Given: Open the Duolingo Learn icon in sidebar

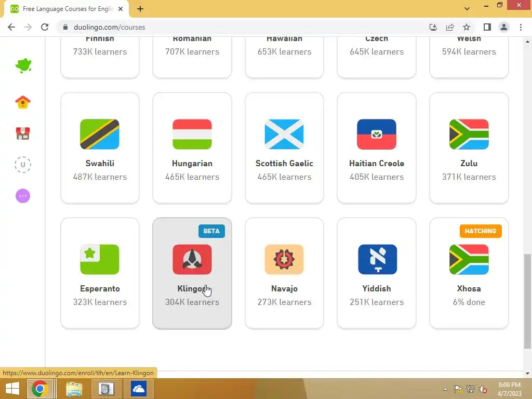Looking at the screenshot, I should click(23, 65).
